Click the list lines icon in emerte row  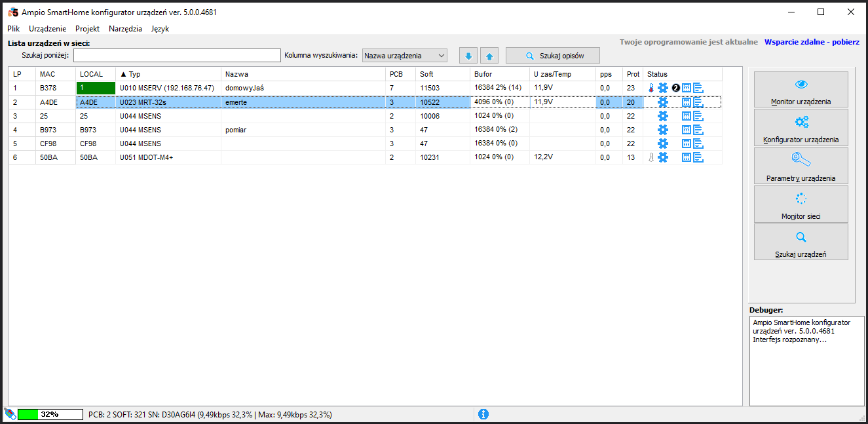coord(698,102)
